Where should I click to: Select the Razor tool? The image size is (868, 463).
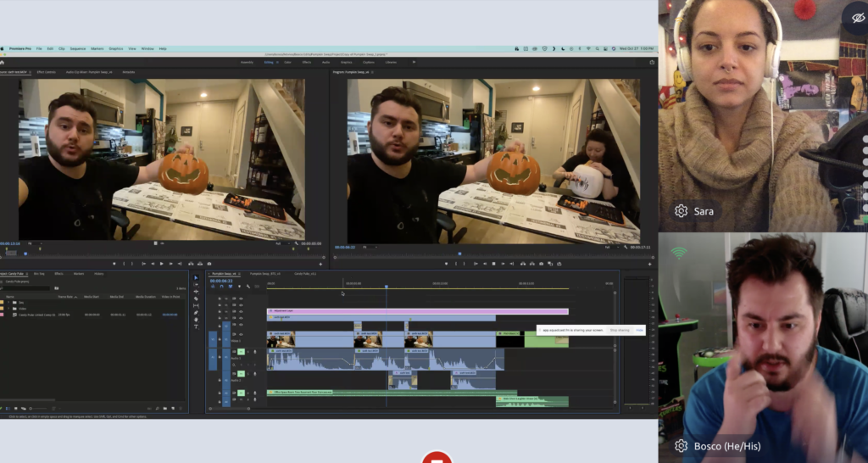pos(196,298)
